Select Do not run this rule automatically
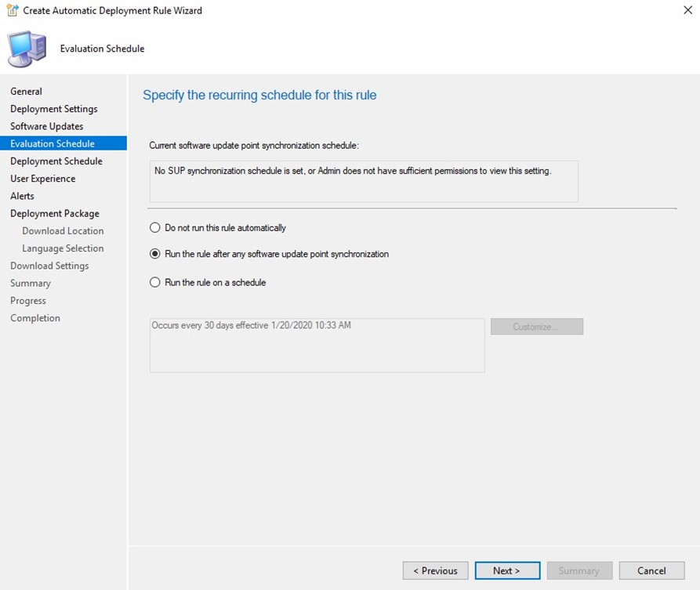700x590 pixels. coord(218,227)
